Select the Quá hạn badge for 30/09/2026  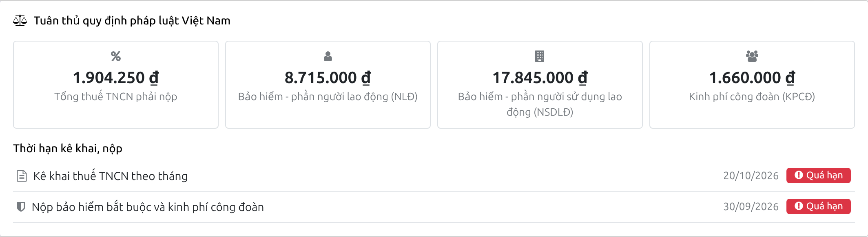[818, 206]
